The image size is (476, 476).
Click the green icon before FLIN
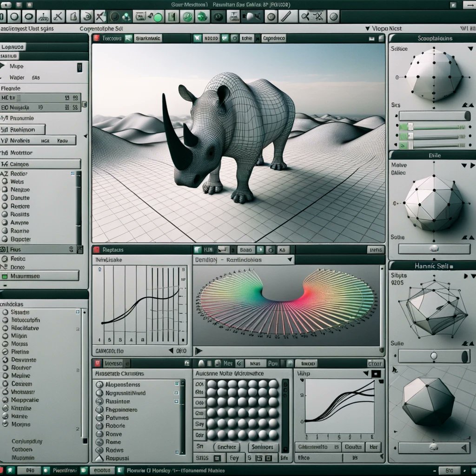(x=198, y=250)
